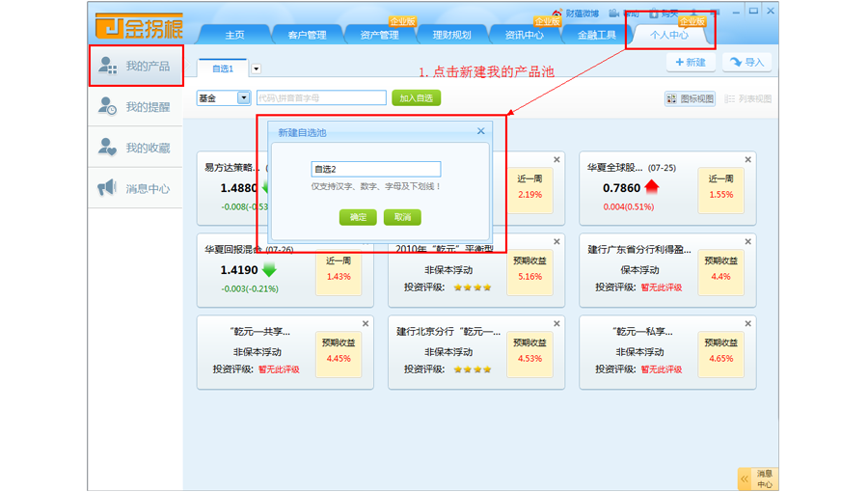The width and height of the screenshot is (868, 492).
Task: Click the 我的产品 sidebar icon
Action: tap(108, 67)
